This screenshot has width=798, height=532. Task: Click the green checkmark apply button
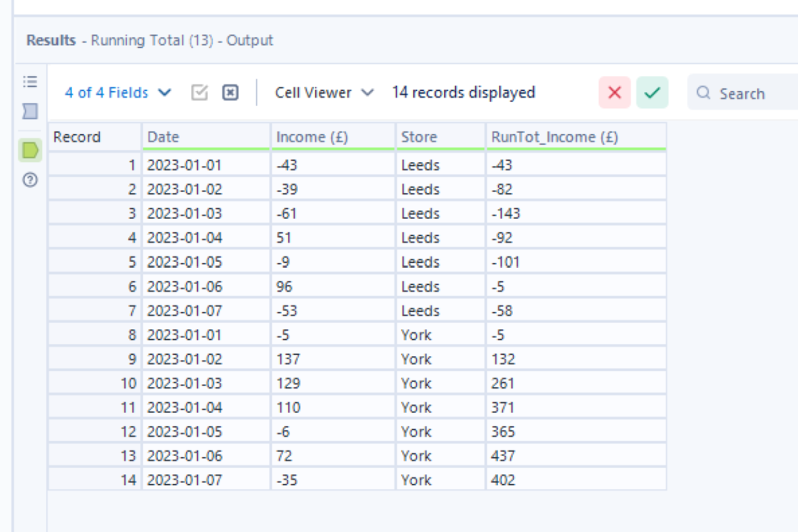pos(652,93)
